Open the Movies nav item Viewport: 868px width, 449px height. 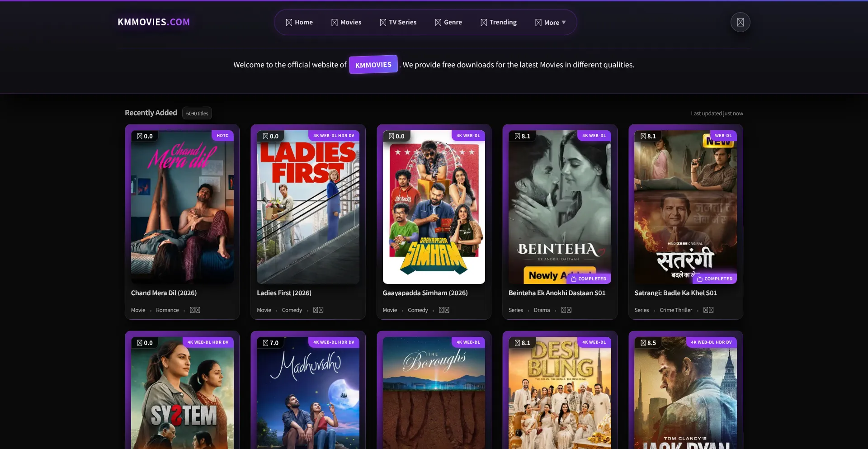346,22
